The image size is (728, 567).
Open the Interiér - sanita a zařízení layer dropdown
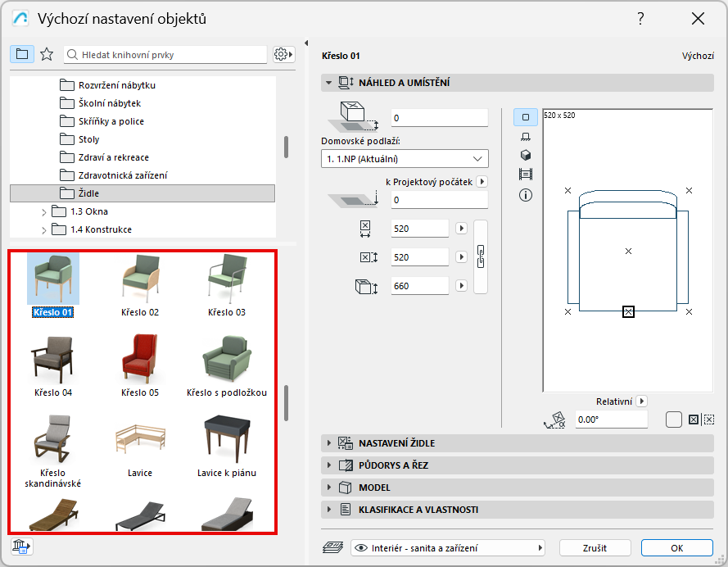(x=448, y=548)
